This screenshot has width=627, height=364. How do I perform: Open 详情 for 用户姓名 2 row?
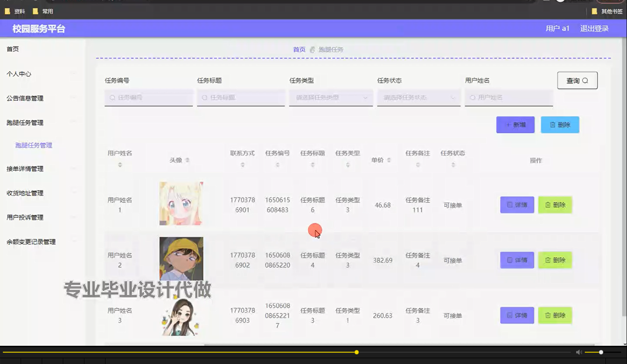pos(517,260)
